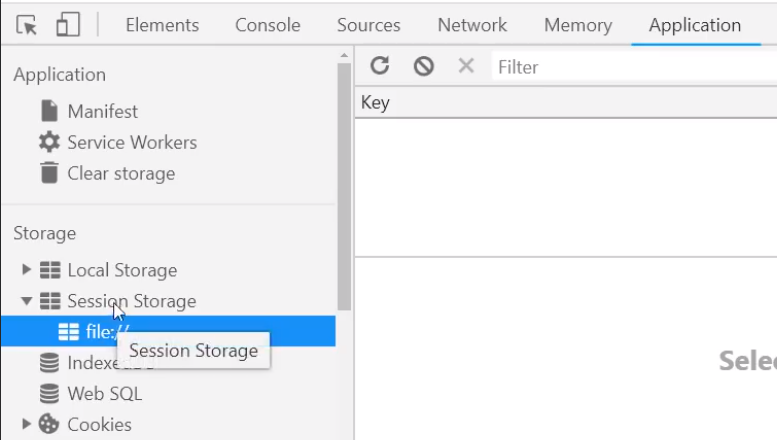Switch to the Console tab
This screenshot has width=777, height=440.
(268, 25)
